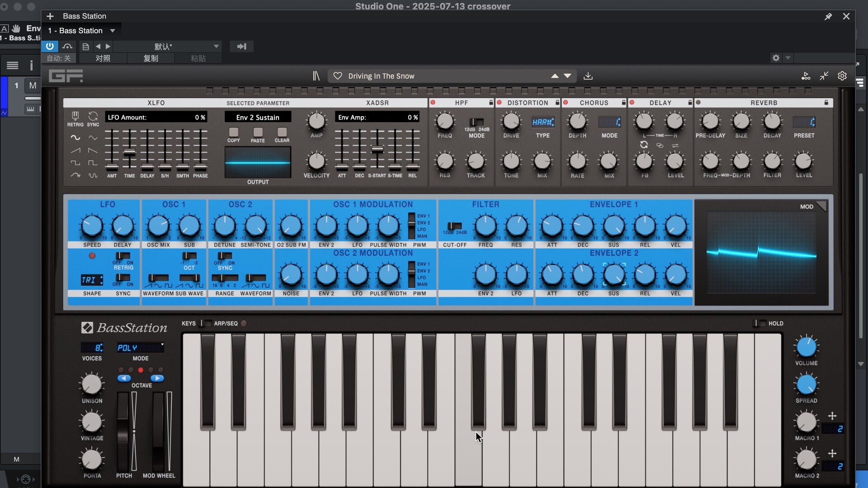Select the ramp-down sawtooth XLFO shape
Screen dimensions: 868x488
coord(93,150)
